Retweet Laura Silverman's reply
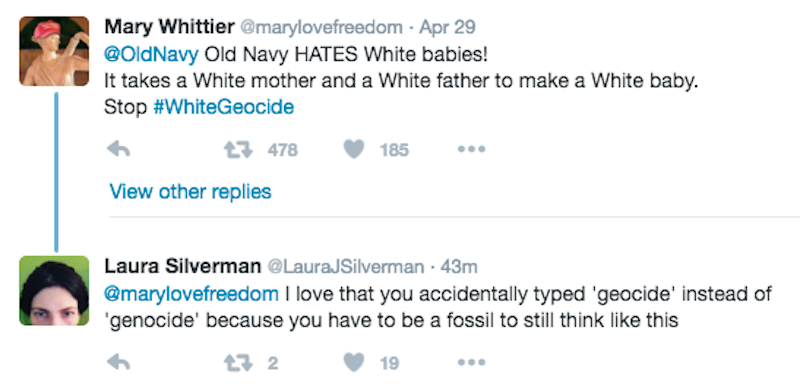Screen dimensions: 800x390 (x=239, y=363)
